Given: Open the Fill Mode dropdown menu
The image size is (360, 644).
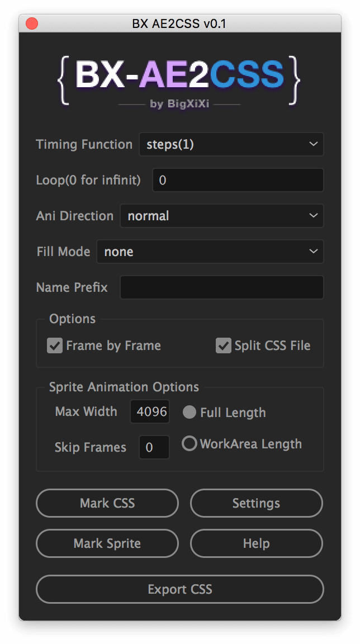Looking at the screenshot, I should click(x=210, y=252).
